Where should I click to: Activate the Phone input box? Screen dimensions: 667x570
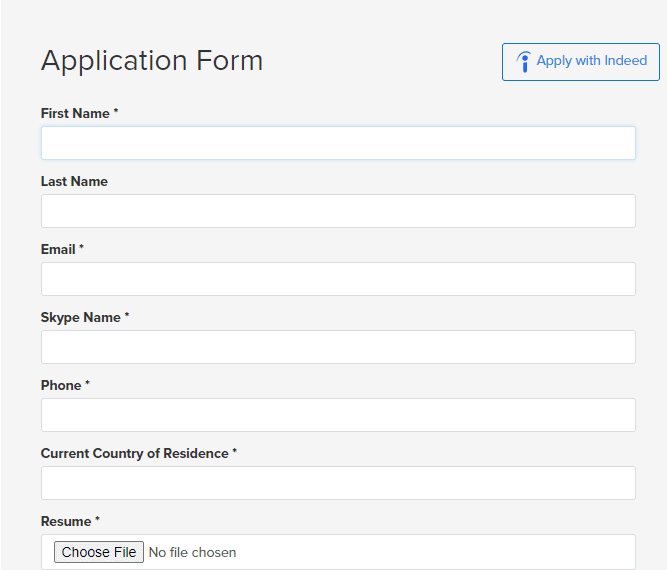[x=338, y=415]
